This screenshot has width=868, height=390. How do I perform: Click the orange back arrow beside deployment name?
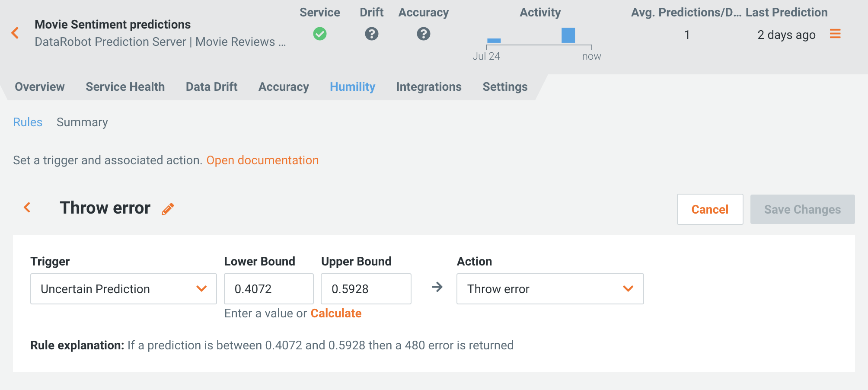[15, 33]
